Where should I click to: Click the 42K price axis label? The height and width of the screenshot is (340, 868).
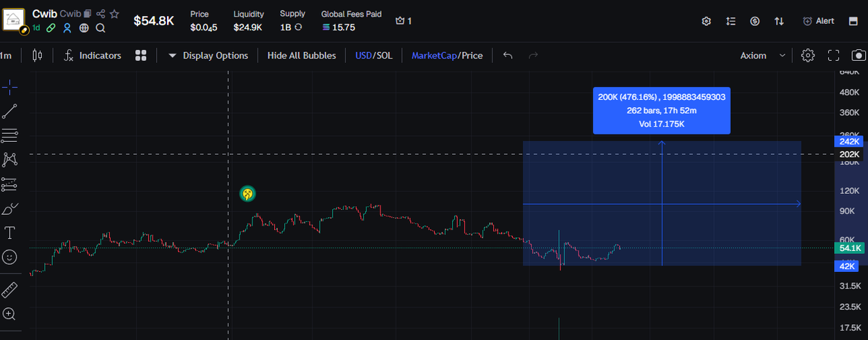coord(848,265)
